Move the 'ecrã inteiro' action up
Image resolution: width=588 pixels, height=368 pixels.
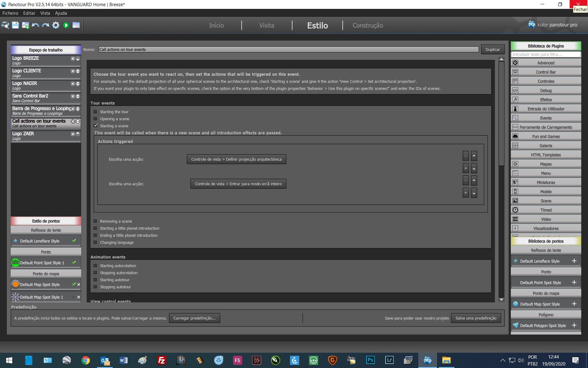[x=474, y=180]
